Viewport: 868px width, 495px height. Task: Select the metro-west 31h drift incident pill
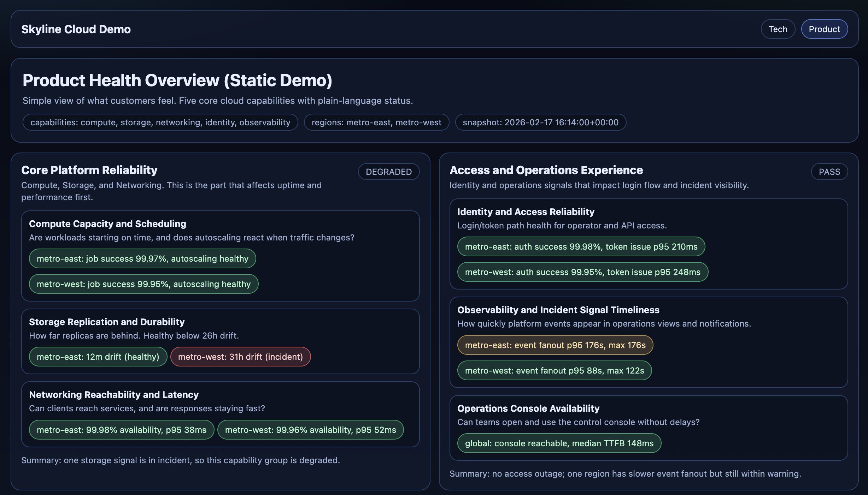pos(240,357)
